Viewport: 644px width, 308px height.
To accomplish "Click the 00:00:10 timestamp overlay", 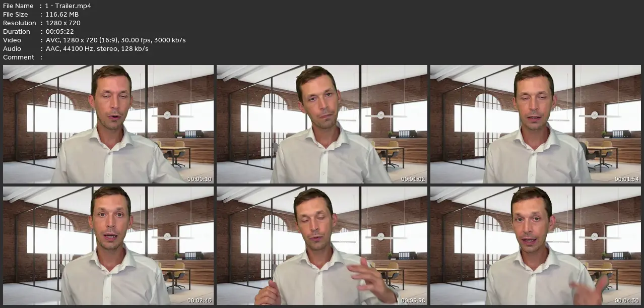I will click(x=200, y=179).
